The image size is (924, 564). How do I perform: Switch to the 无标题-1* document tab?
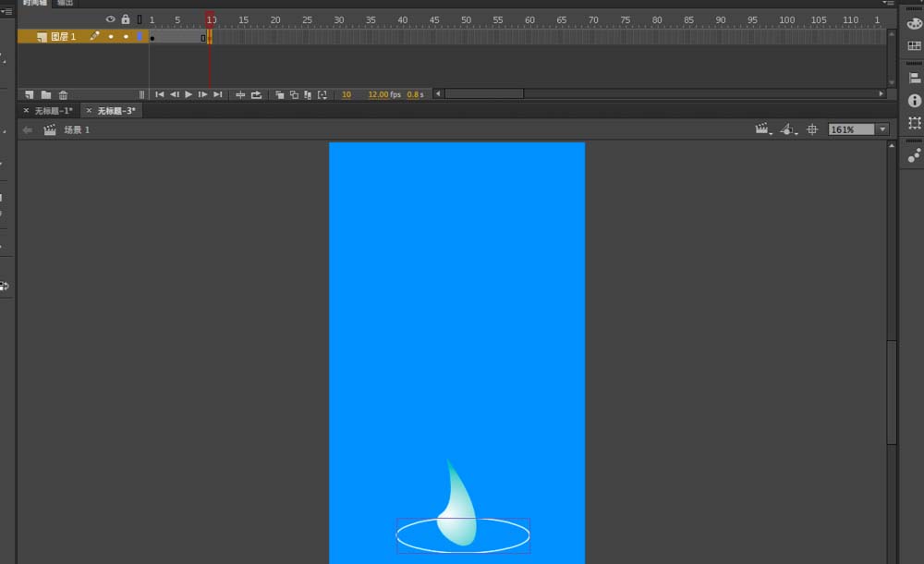tap(53, 111)
